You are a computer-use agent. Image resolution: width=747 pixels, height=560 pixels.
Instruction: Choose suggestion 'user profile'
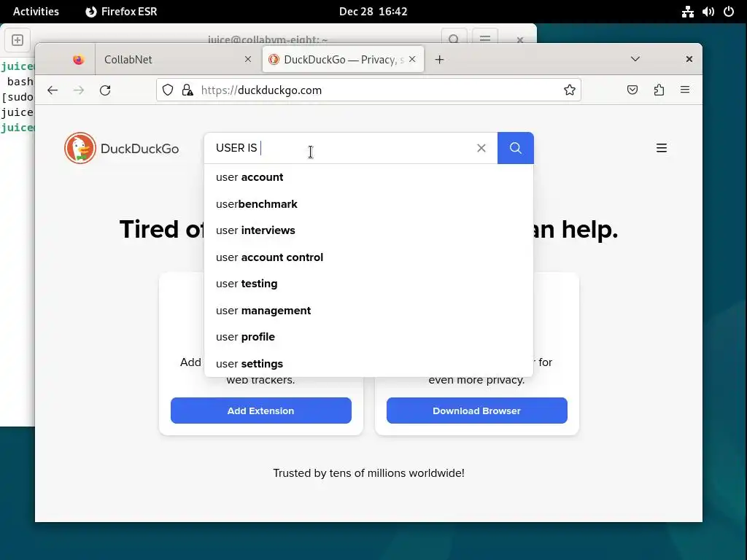tap(368, 337)
